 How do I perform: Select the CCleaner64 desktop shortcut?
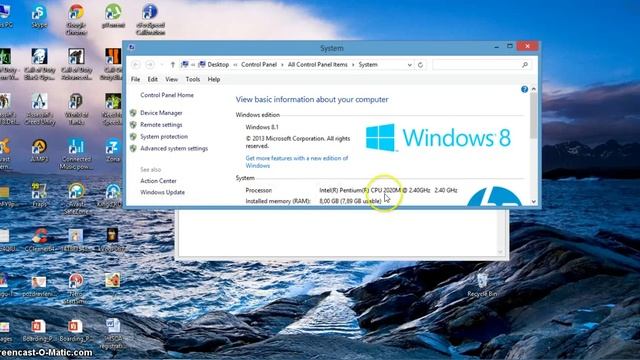pos(40,240)
